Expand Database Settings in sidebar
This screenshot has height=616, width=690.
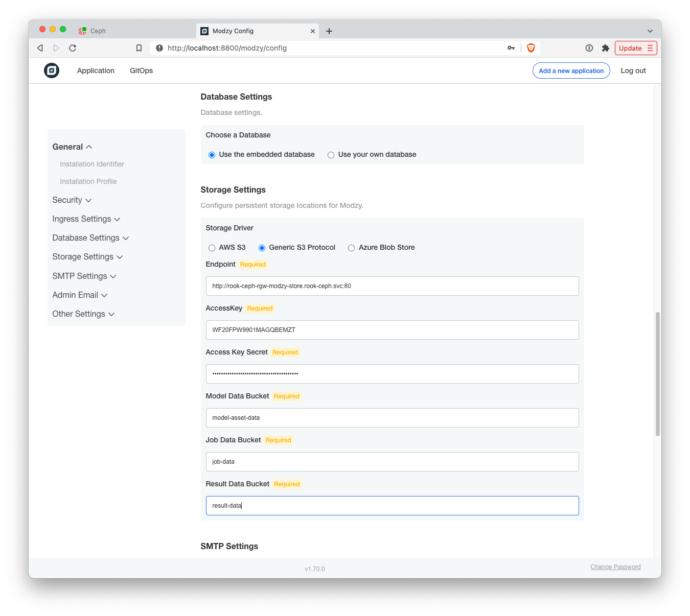90,238
